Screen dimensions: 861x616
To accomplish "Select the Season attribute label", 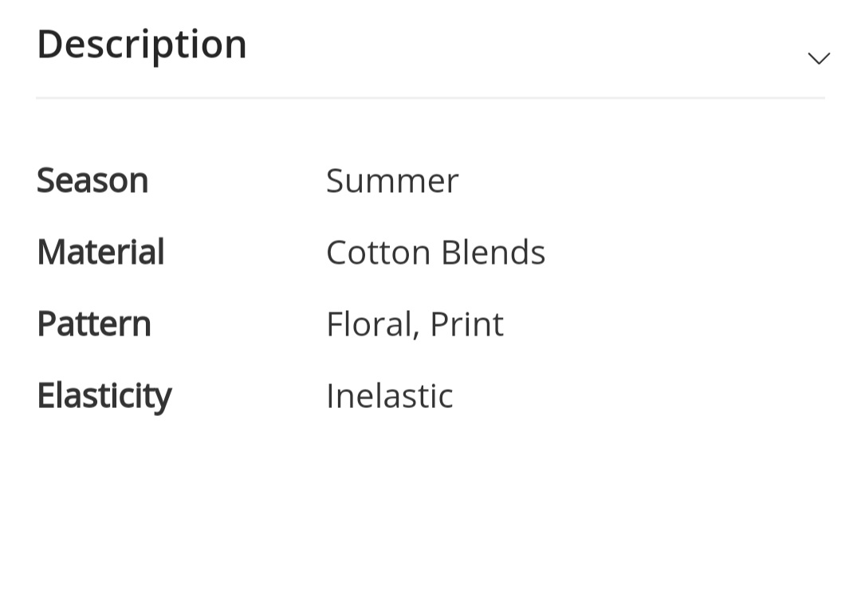I will coord(92,181).
